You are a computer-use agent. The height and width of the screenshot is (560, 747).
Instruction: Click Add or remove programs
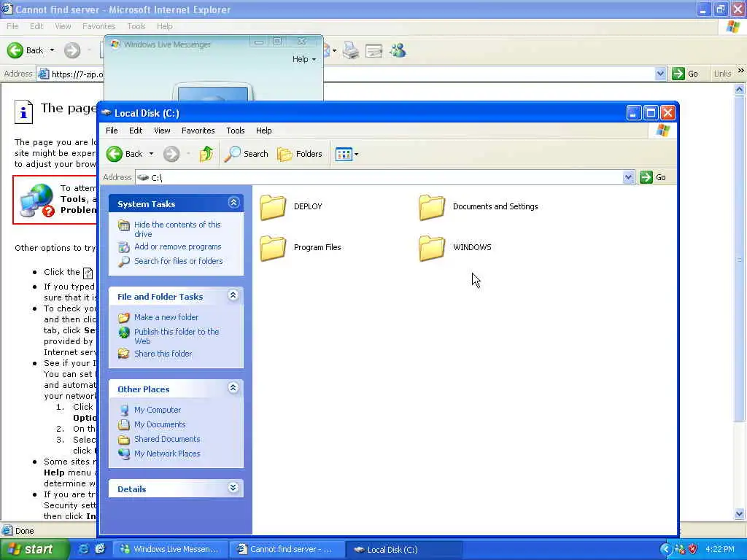click(178, 246)
